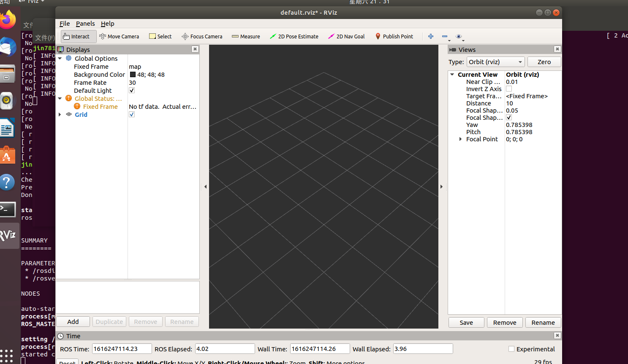The image size is (628, 364).
Task: Open Firefox from the dock
Action: pos(8,20)
